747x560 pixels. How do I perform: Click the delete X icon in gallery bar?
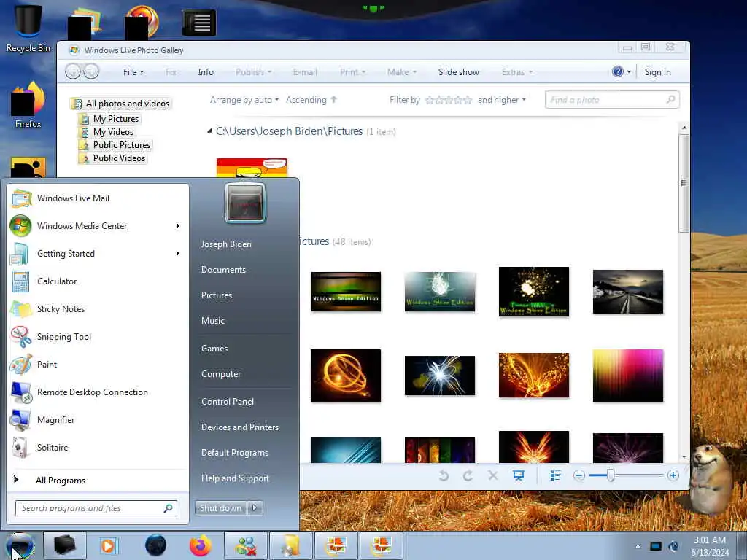tap(493, 475)
